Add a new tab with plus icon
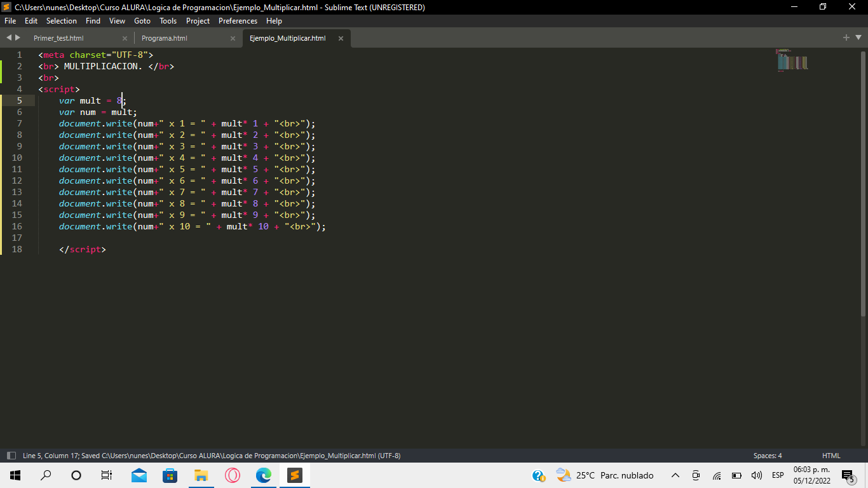 tap(846, 37)
